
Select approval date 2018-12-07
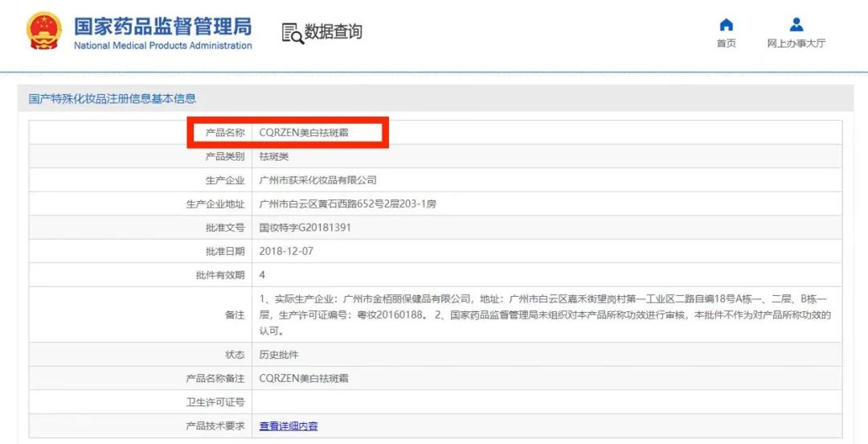286,251
